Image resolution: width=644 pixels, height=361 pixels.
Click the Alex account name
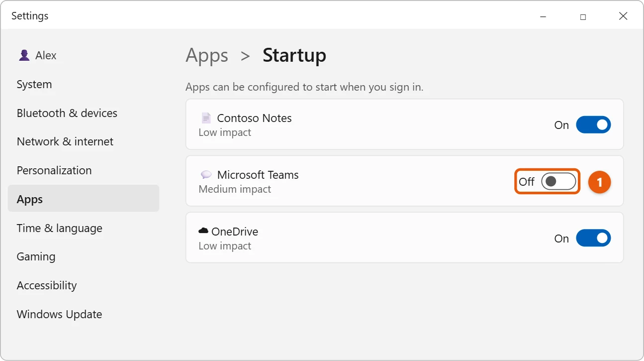tap(46, 55)
